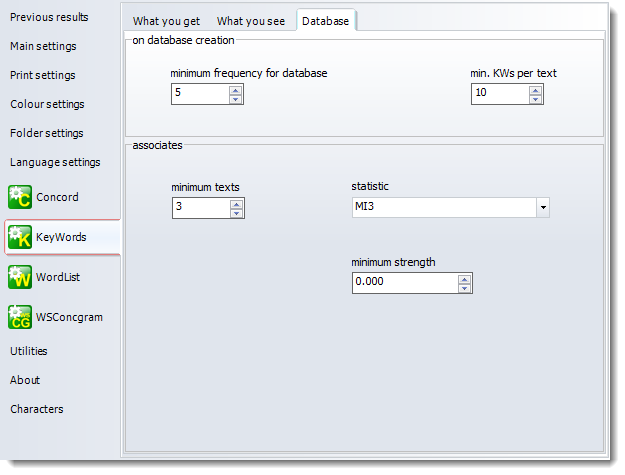Click the minimum strength input field

pyautogui.click(x=404, y=283)
